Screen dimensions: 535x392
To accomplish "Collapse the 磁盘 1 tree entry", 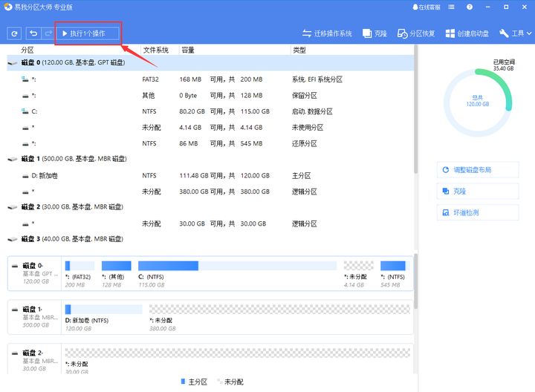I will (x=12, y=159).
